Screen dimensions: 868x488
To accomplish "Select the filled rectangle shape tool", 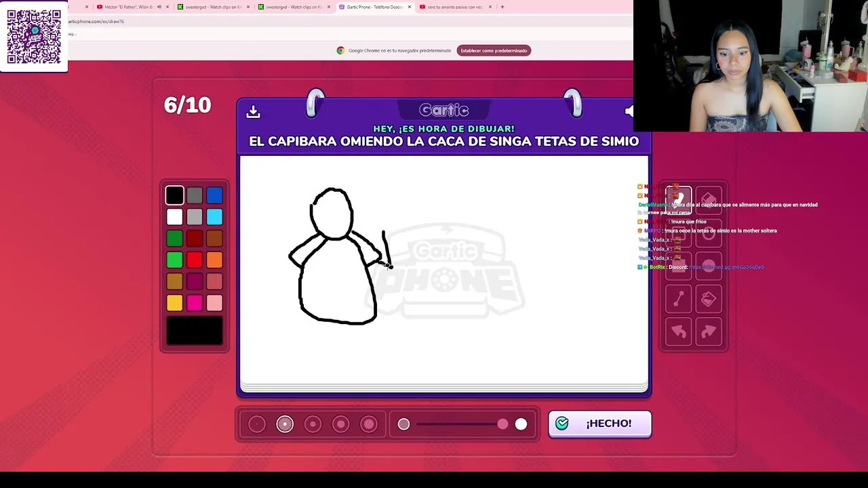I will [x=679, y=266].
